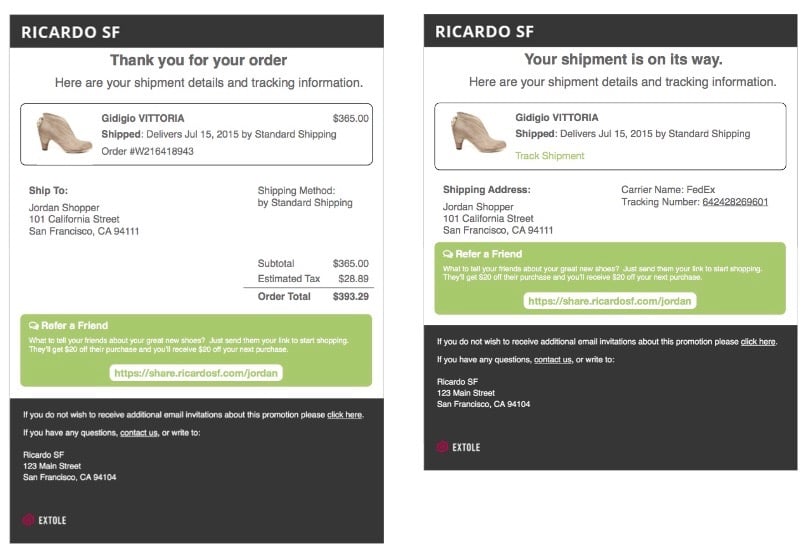The width and height of the screenshot is (812, 555).
Task: Open the shoe thumbnail in the shipment email
Action: pyautogui.click(x=472, y=133)
